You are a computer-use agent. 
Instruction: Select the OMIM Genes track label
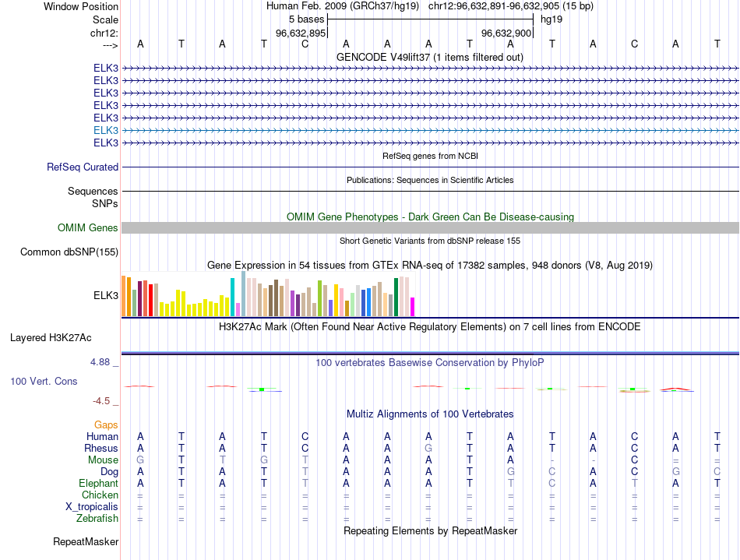tap(87, 228)
